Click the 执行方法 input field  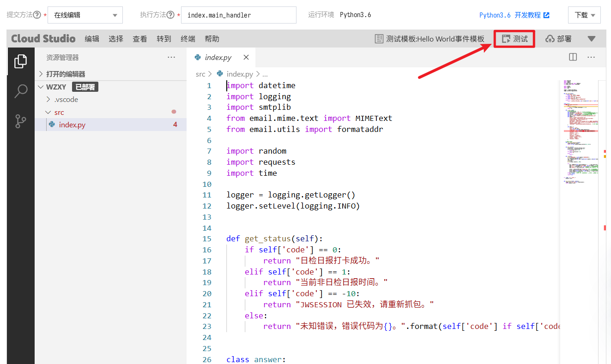pyautogui.click(x=238, y=15)
